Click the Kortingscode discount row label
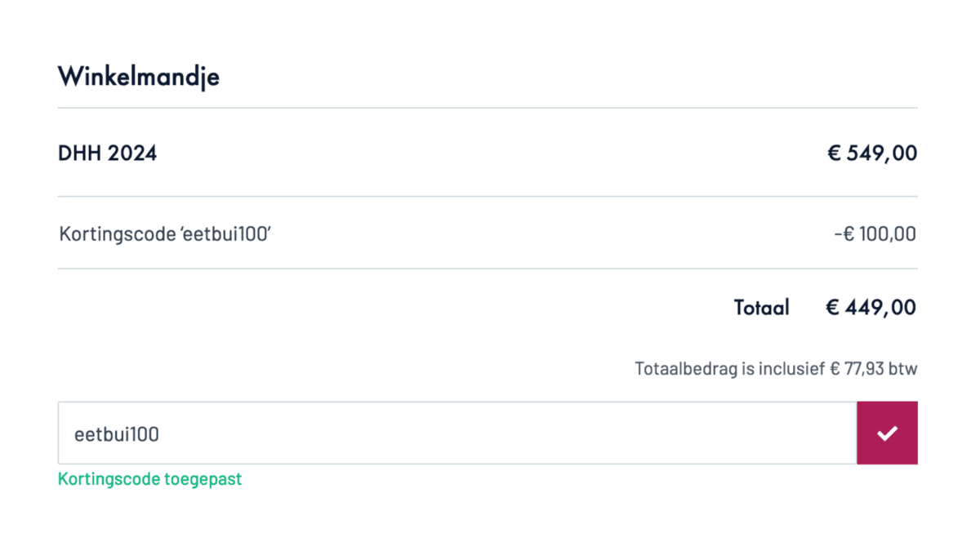 [x=165, y=235]
